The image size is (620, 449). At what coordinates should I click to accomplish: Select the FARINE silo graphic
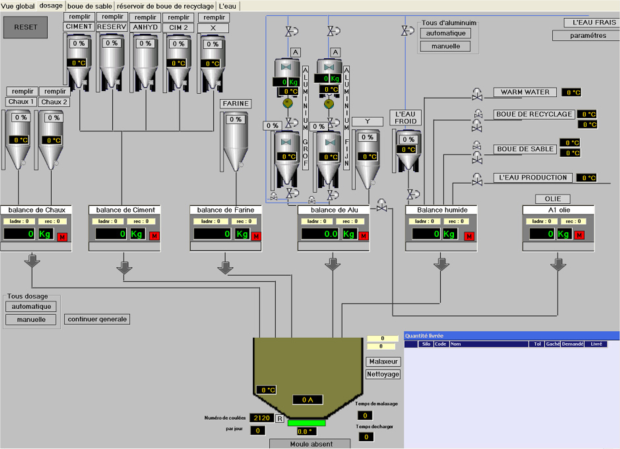236,141
